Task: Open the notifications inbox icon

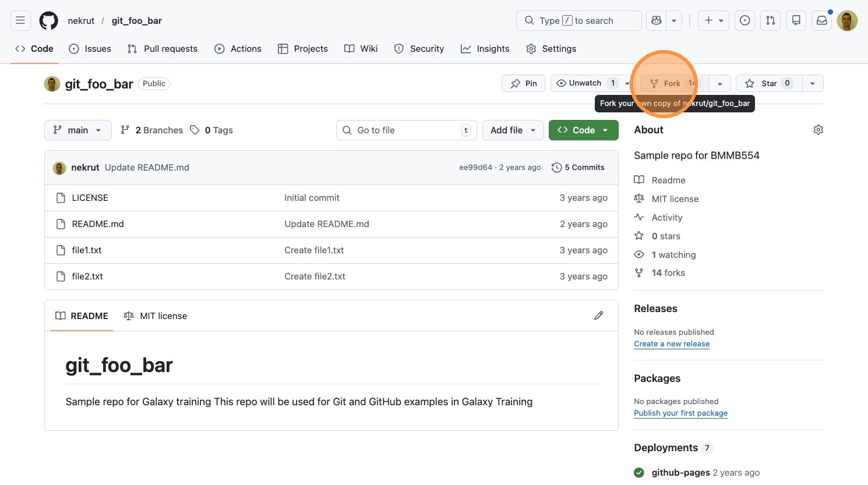Action: tap(821, 21)
